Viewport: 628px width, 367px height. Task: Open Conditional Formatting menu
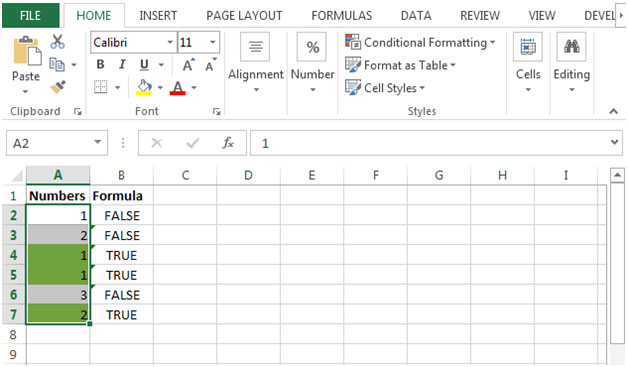420,42
